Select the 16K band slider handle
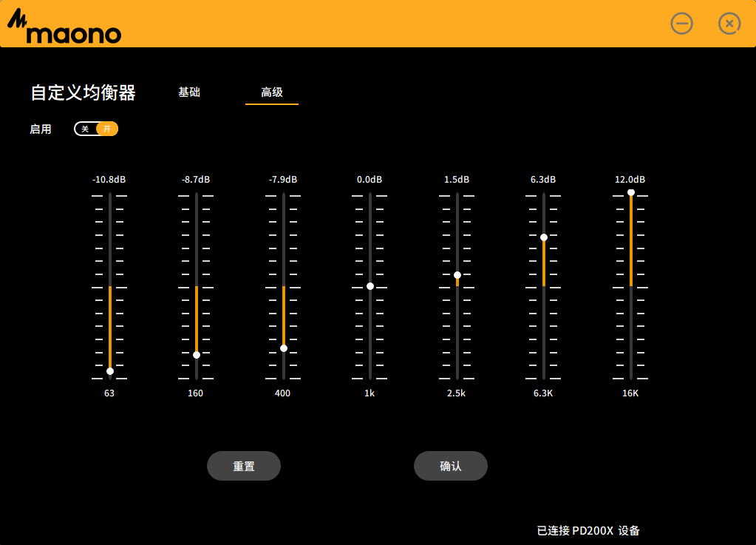The width and height of the screenshot is (756, 545). (631, 192)
